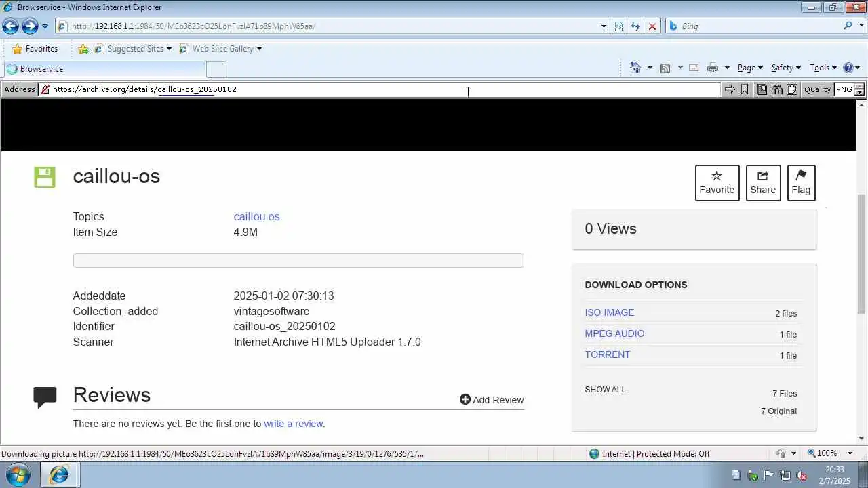Click the IE address bar URL field

tap(327, 26)
